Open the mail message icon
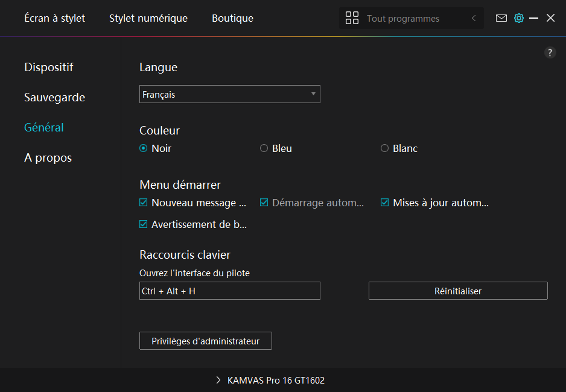566x392 pixels. pos(501,18)
